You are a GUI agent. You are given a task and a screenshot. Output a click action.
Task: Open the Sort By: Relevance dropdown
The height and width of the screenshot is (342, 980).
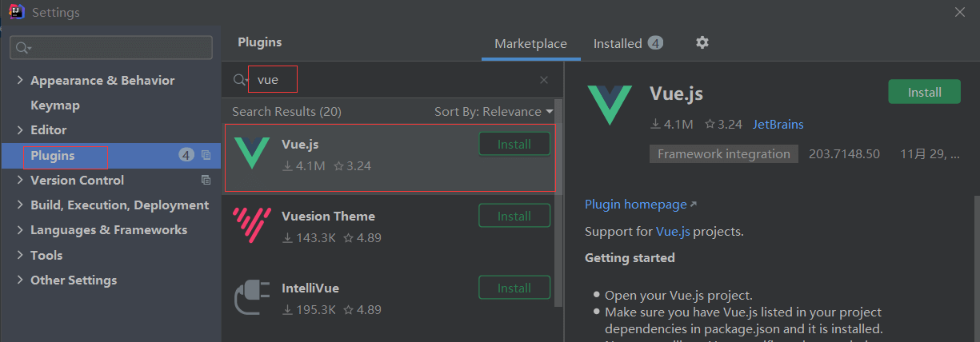click(494, 112)
